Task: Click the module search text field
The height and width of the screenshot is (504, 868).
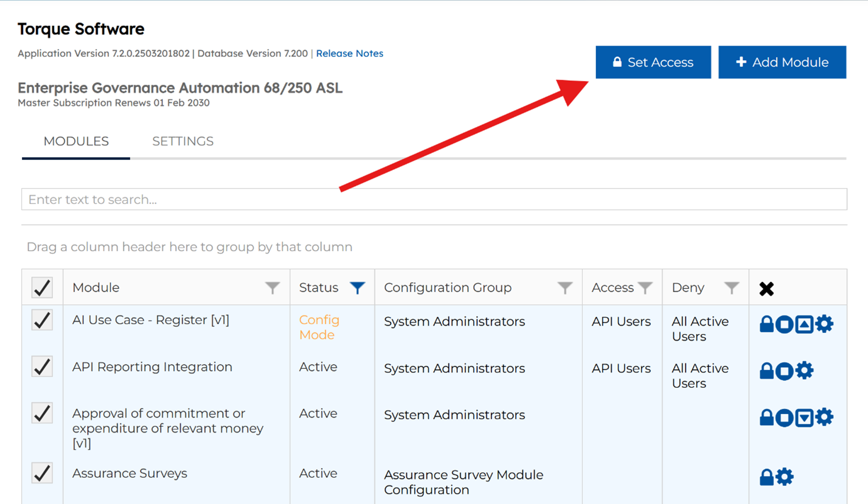Action: [x=434, y=199]
